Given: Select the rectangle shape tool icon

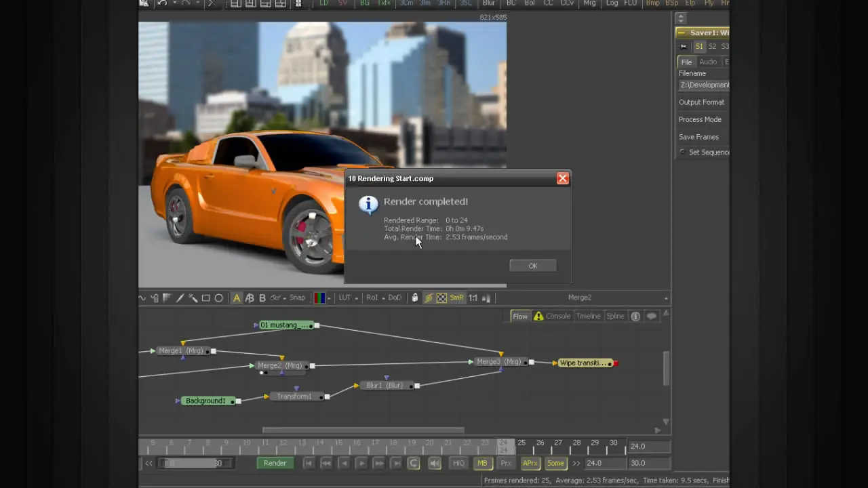Looking at the screenshot, I should [x=205, y=298].
